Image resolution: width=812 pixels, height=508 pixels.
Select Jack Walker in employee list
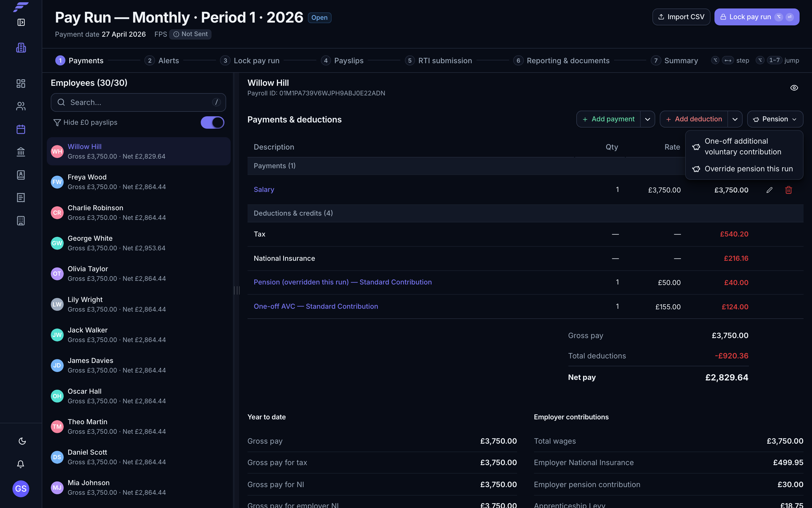click(x=139, y=335)
